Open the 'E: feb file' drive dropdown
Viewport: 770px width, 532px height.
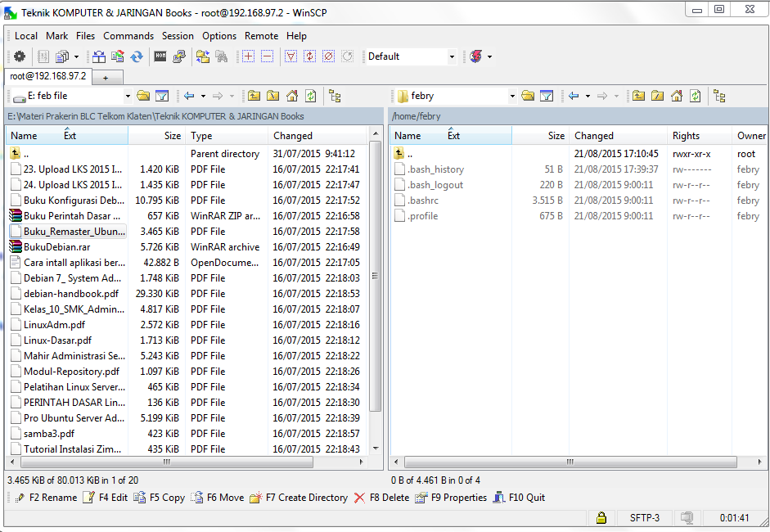click(128, 96)
